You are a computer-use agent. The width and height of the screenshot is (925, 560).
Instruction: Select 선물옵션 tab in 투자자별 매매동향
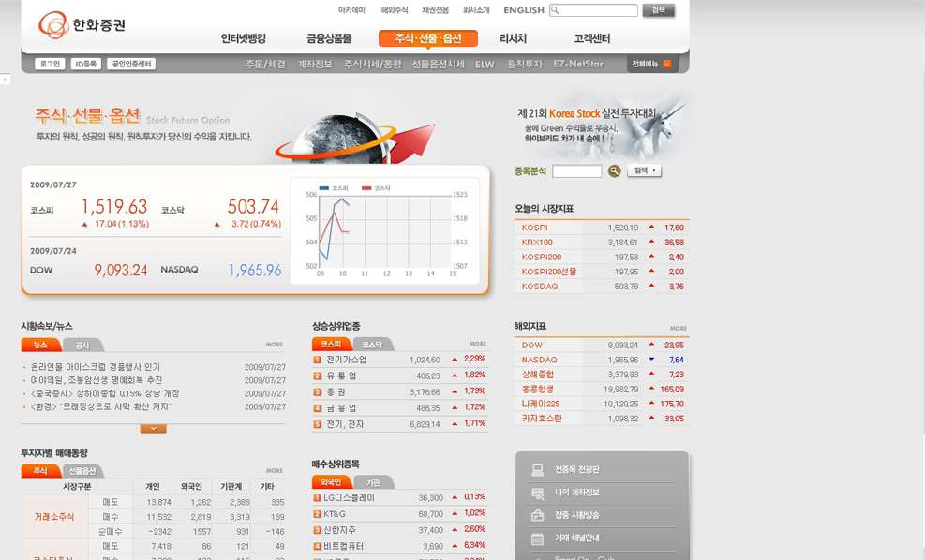[x=82, y=471]
